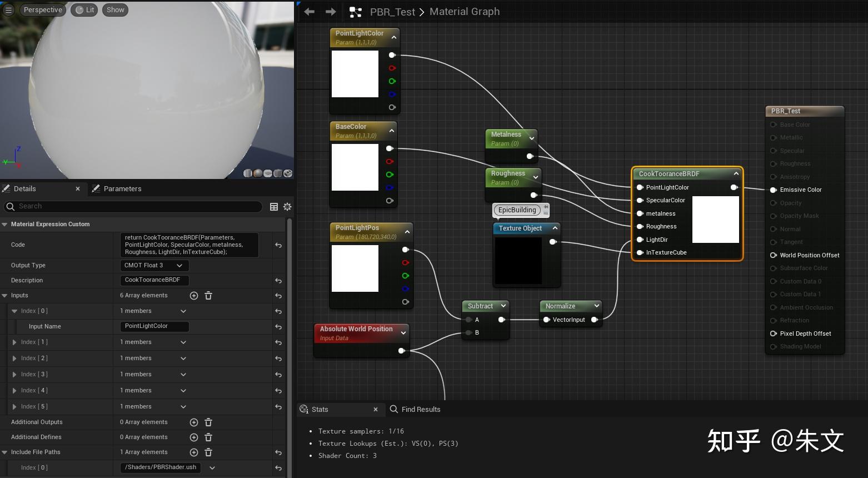
Task: Toggle Lit view mode in viewport
Action: 84,10
